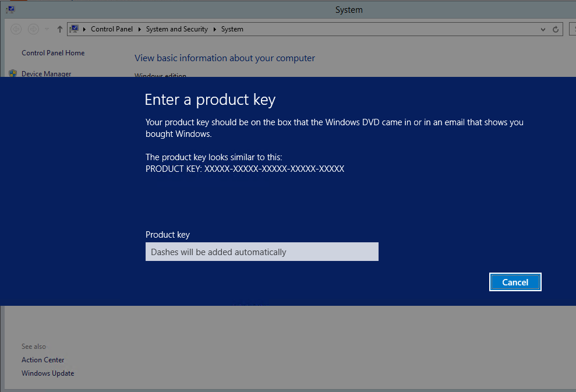Image resolution: width=576 pixels, height=392 pixels.
Task: Click the 'See also' label
Action: click(33, 347)
